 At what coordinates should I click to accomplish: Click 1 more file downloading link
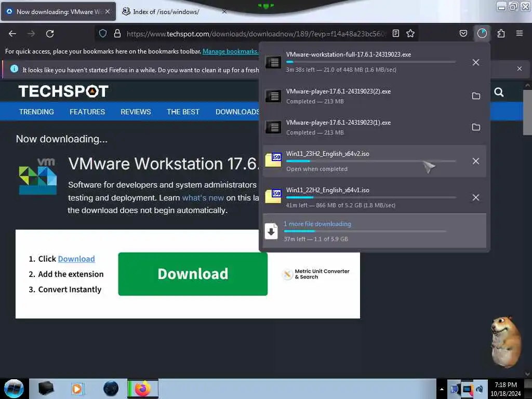point(317,224)
